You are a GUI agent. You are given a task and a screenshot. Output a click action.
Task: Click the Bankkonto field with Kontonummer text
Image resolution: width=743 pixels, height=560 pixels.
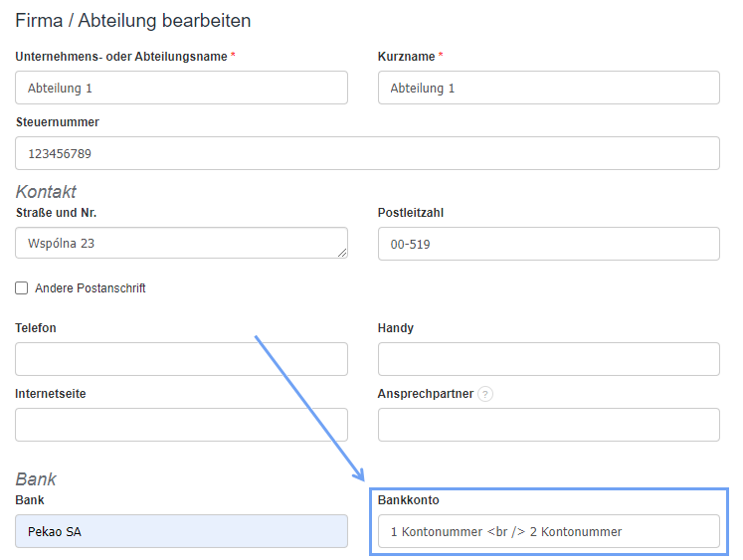click(x=548, y=531)
